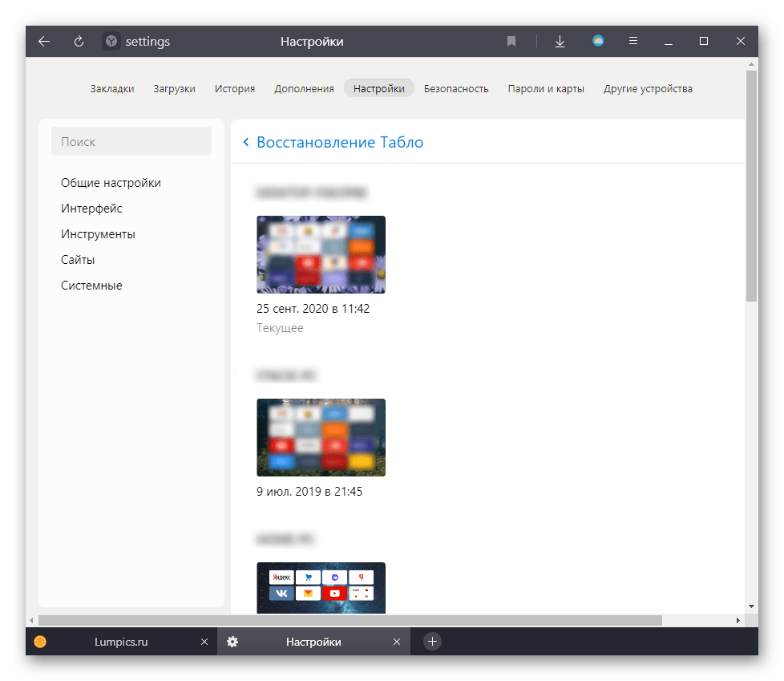Open Инструменты settings in the sidebar

(x=98, y=234)
